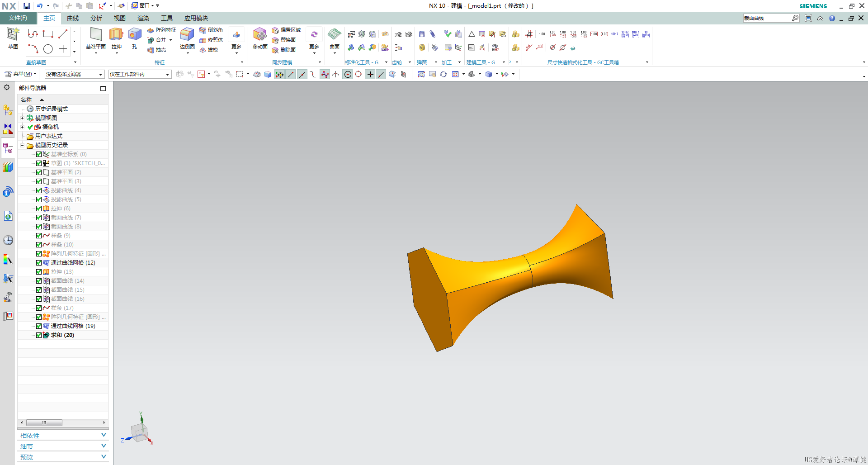The height and width of the screenshot is (465, 868).
Task: Click the Undo arrow icon
Action: tap(40, 6)
